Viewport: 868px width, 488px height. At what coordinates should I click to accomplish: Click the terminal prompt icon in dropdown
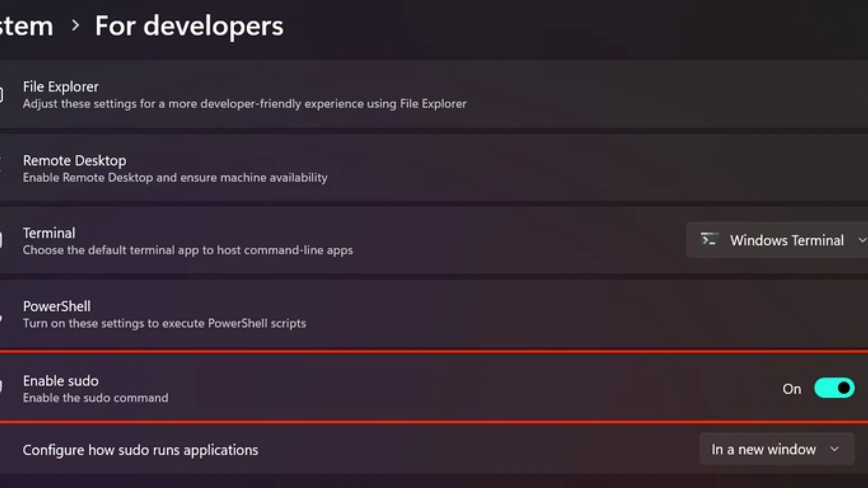point(709,239)
